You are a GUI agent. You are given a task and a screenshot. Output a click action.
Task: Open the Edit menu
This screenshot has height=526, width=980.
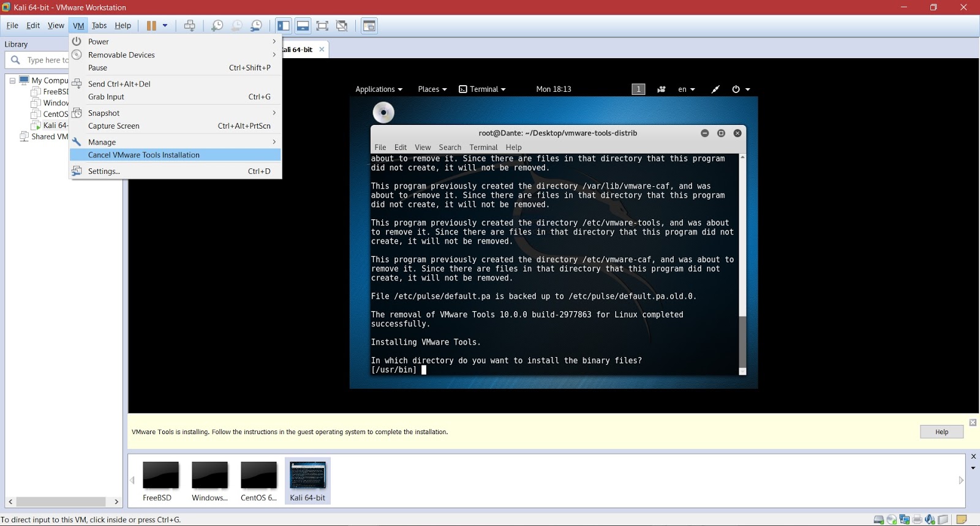[33, 26]
